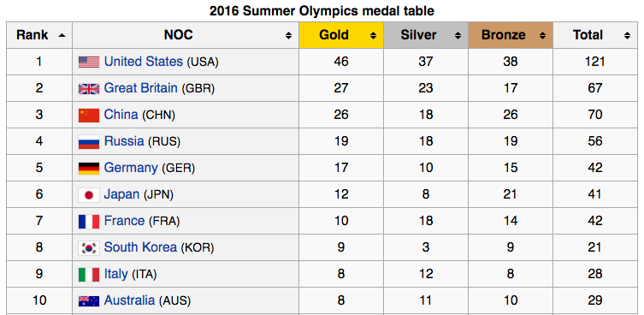Sort by Total column sort arrows
This screenshot has height=315, width=644.
tap(627, 36)
